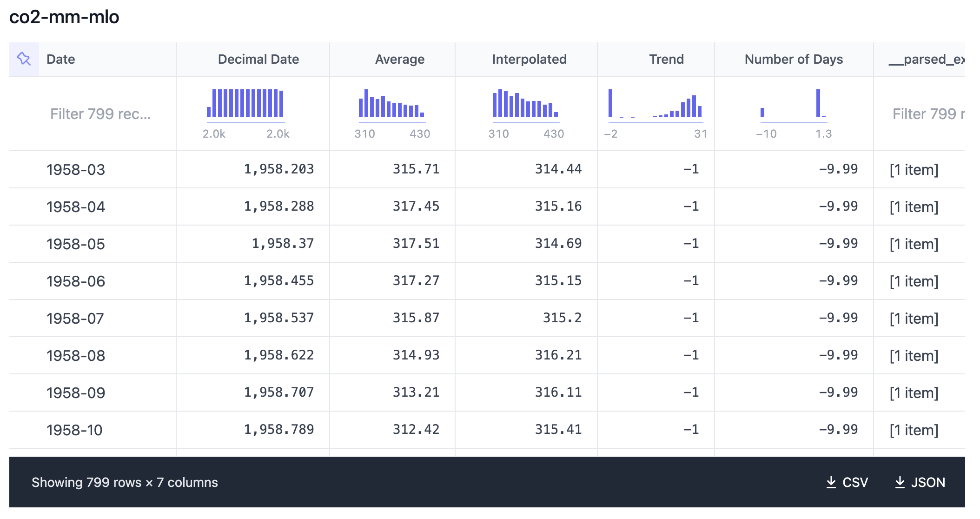Viewport: 980px width, 519px height.
Task: Click the __parsed_extra column header
Action: coord(927,59)
